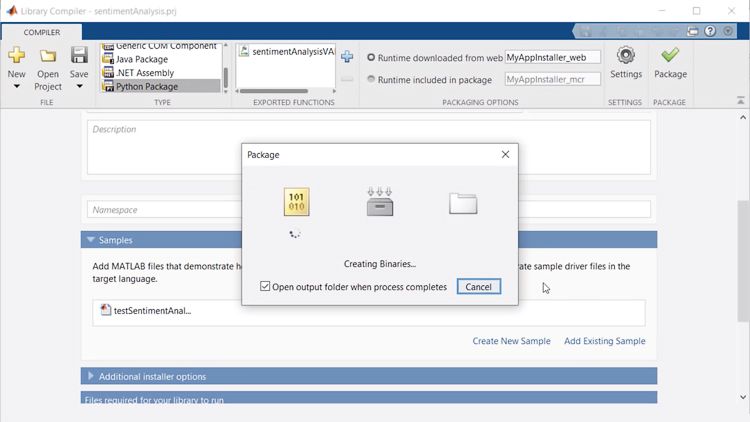Open the dropdown arrow under New
The height and width of the screenshot is (422, 750).
pyautogui.click(x=16, y=87)
